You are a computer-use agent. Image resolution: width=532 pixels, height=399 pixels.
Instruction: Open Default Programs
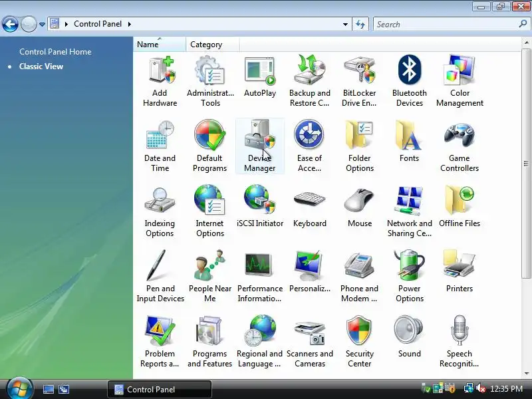209,146
